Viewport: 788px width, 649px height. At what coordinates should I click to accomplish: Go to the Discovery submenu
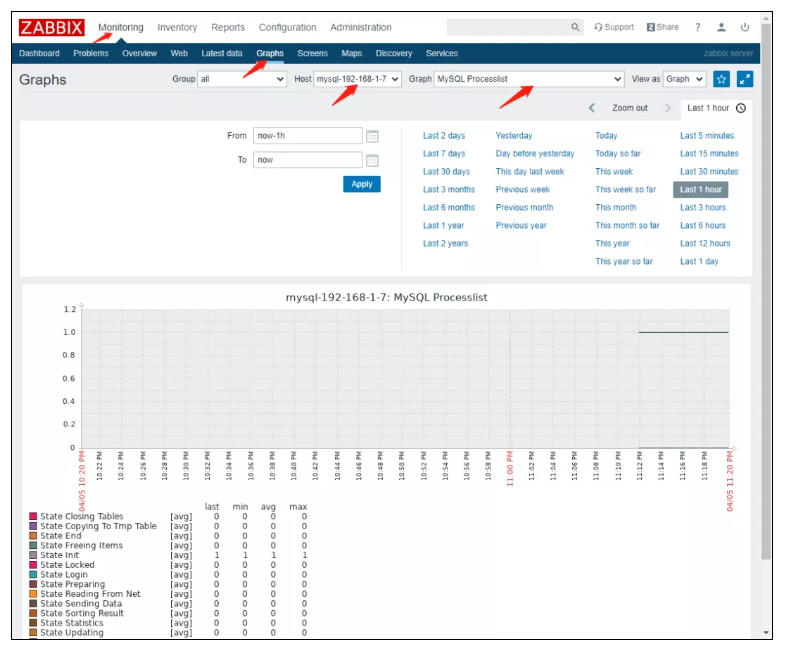393,53
